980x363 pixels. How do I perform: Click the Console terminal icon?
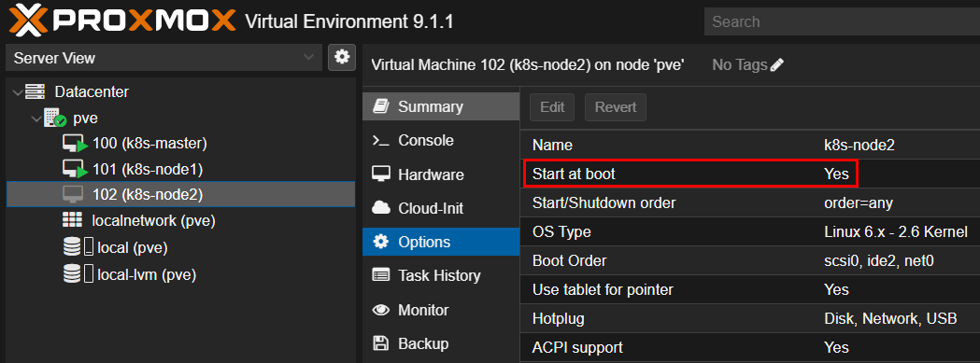[x=380, y=141]
